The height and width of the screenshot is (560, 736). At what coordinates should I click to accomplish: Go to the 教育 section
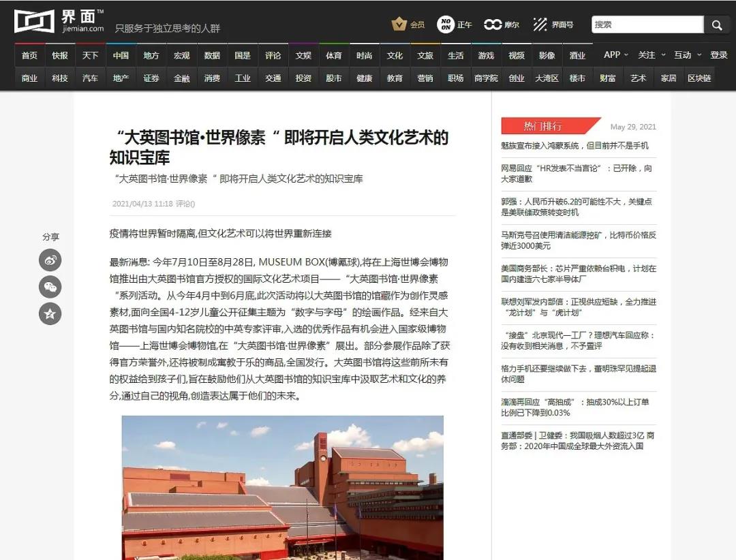click(x=395, y=78)
